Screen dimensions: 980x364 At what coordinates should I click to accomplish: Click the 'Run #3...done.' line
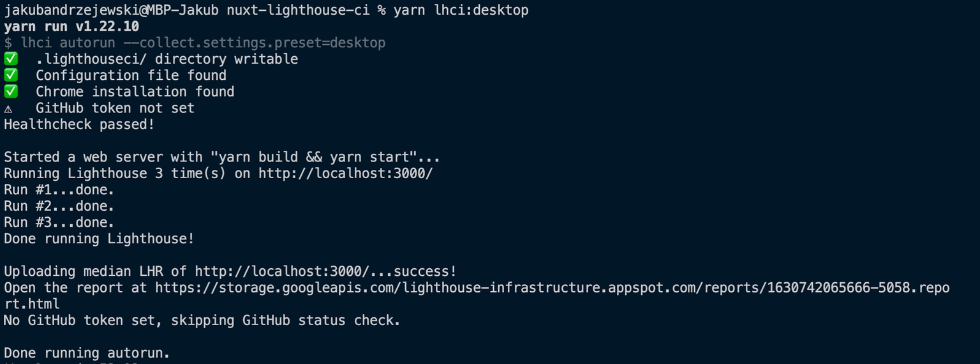click(x=59, y=223)
